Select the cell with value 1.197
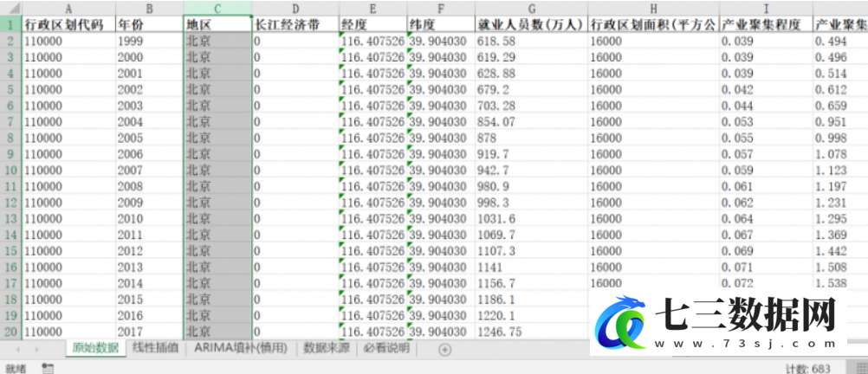Viewport: 868px width, 374px height. point(840,186)
